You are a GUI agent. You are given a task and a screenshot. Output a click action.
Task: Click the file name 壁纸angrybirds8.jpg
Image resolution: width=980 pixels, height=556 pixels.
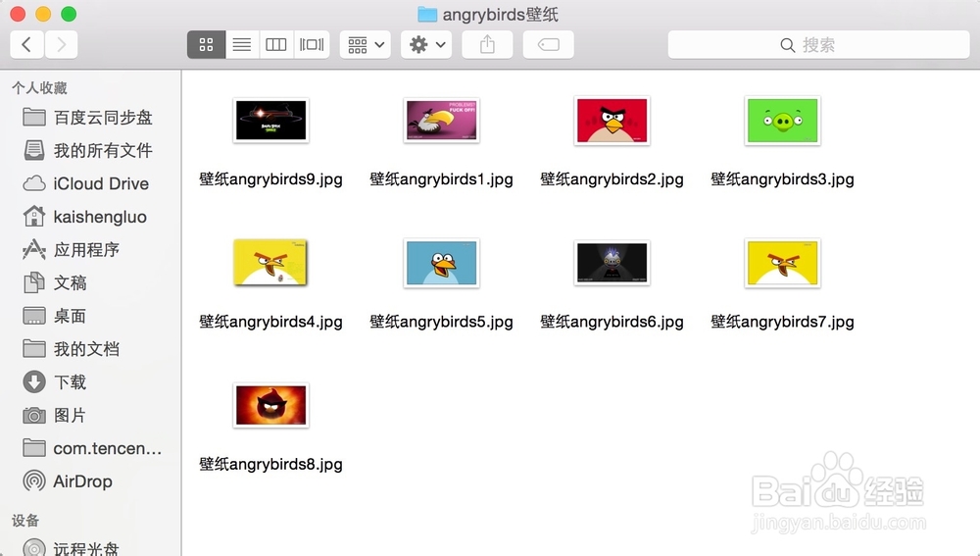pos(270,465)
